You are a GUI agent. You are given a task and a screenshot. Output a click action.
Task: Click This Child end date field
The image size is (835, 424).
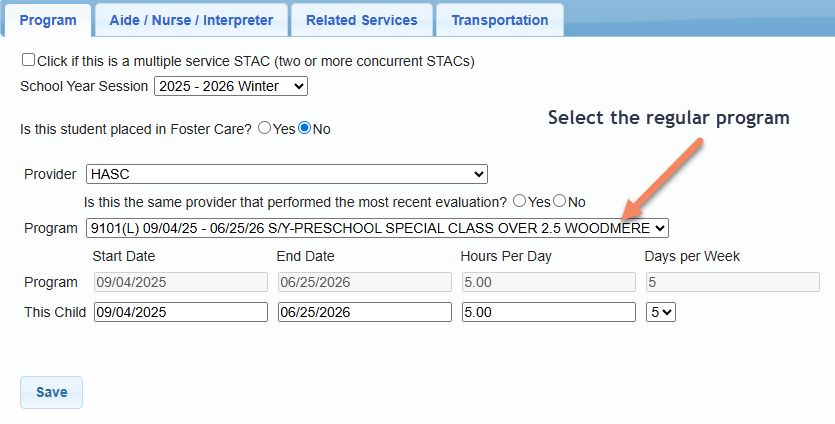365,312
